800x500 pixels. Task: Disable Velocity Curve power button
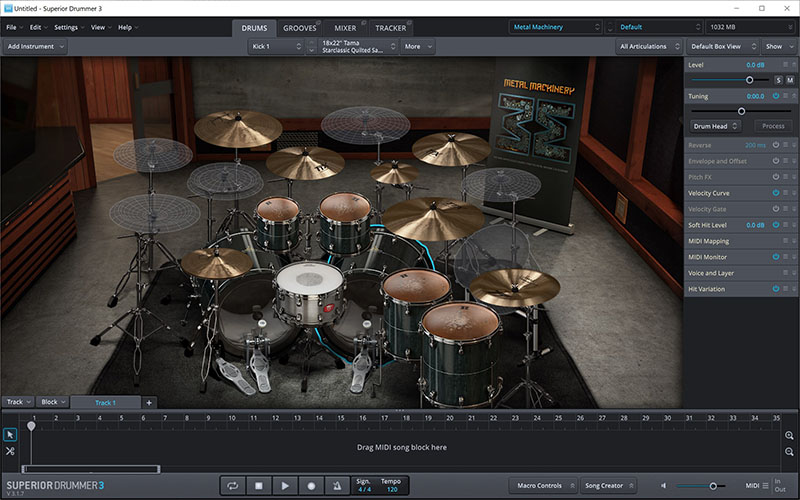[776, 193]
